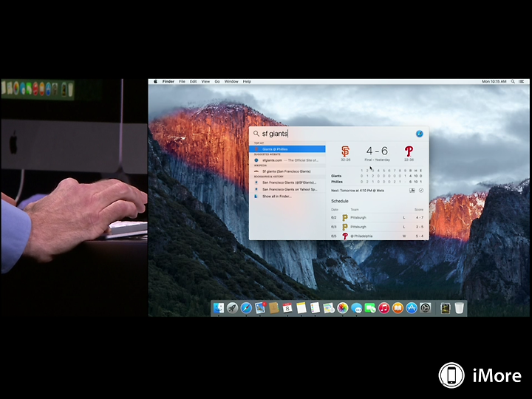
Task: Select 6/5 @ Philadelphia schedule row
Action: tap(378, 236)
